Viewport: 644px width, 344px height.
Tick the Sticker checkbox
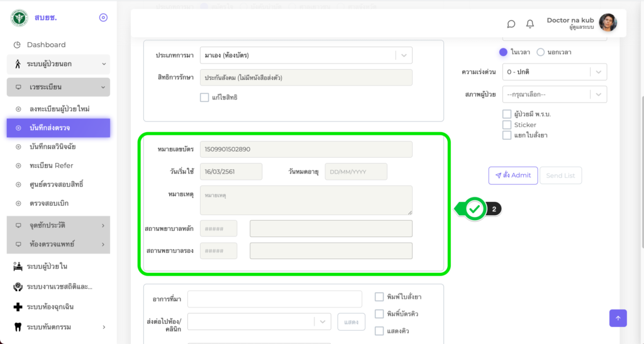(x=507, y=125)
